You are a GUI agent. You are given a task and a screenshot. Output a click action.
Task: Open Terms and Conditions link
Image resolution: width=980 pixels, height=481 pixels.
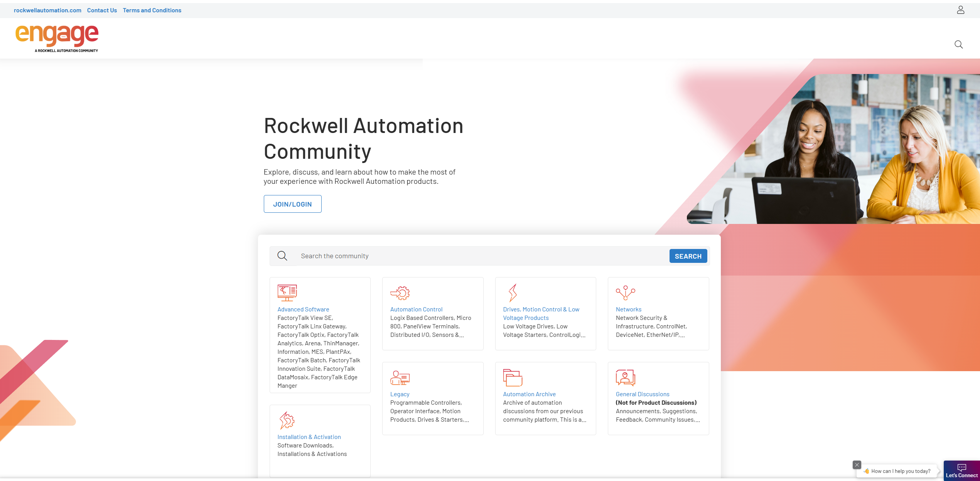[152, 10]
